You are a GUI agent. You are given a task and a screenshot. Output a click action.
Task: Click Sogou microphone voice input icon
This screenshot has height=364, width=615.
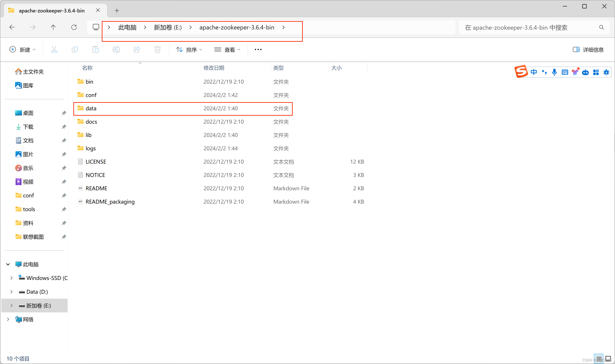tap(554, 72)
